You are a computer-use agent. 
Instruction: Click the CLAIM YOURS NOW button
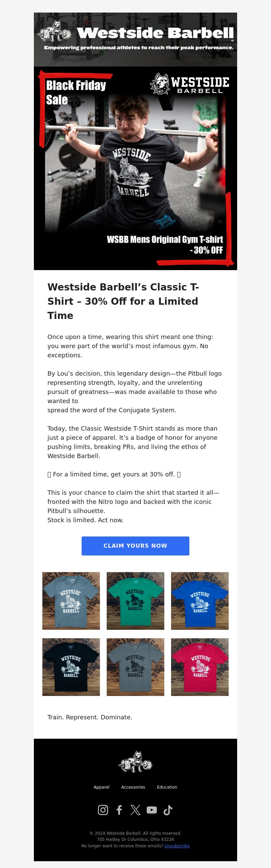[x=135, y=546]
